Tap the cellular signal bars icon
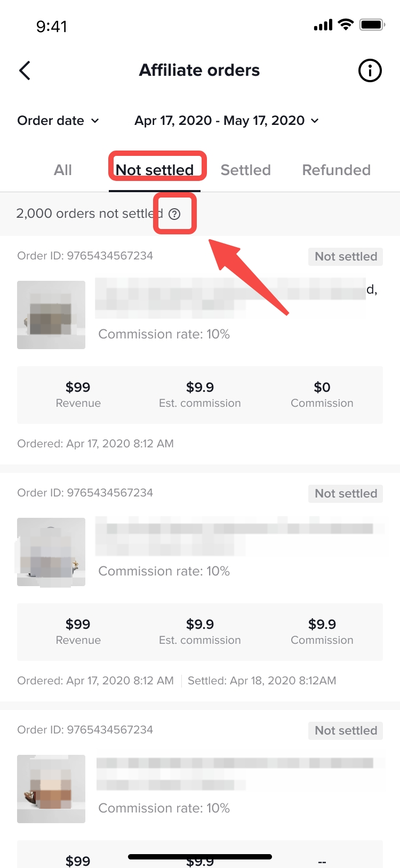The height and width of the screenshot is (868, 400). click(323, 25)
